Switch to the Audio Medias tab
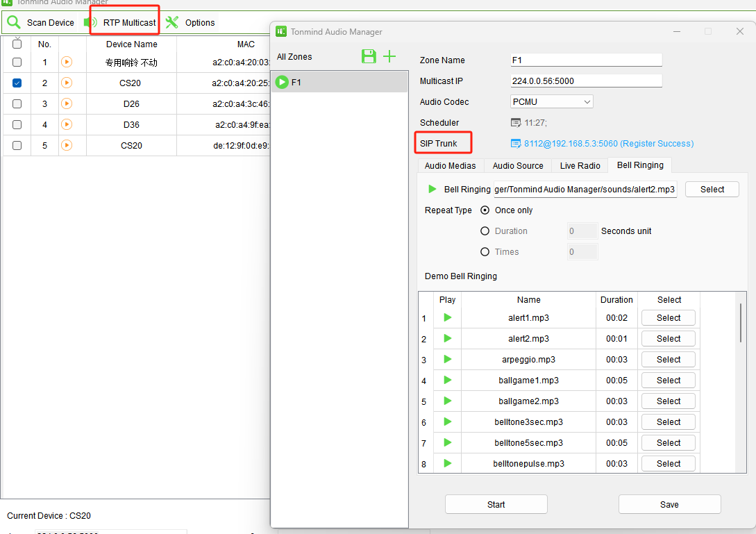756x534 pixels. point(451,165)
